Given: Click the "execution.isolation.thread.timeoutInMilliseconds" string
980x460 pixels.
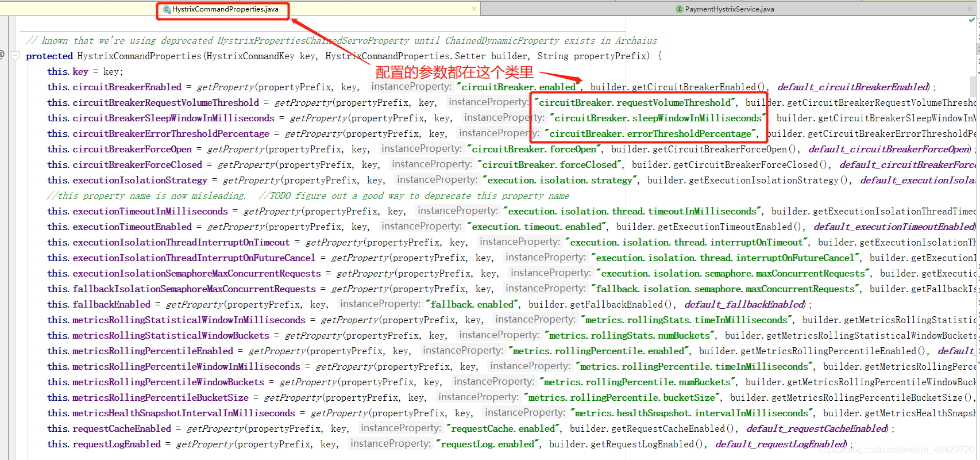Looking at the screenshot, I should [x=632, y=211].
